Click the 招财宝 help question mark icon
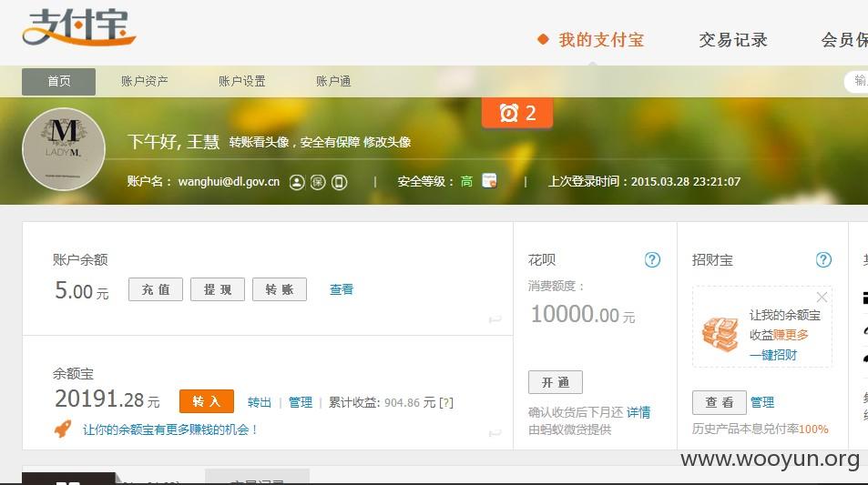This screenshot has height=485, width=868. point(823,259)
